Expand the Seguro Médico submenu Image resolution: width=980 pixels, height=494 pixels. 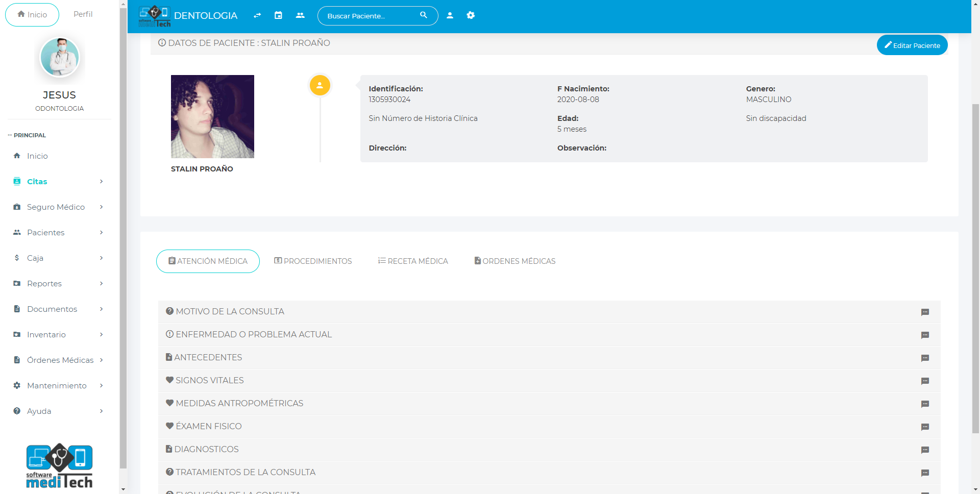[x=59, y=207]
